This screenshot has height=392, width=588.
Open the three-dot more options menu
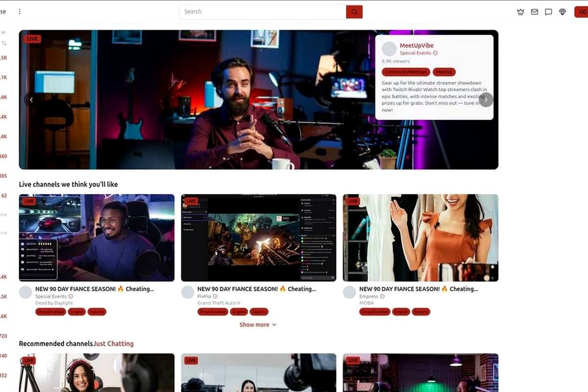20,12
